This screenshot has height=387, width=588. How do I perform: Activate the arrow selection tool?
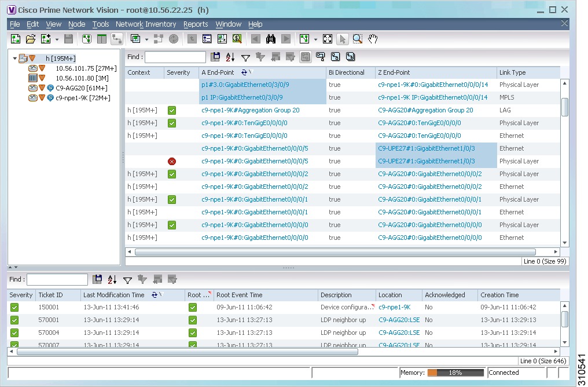click(x=343, y=39)
